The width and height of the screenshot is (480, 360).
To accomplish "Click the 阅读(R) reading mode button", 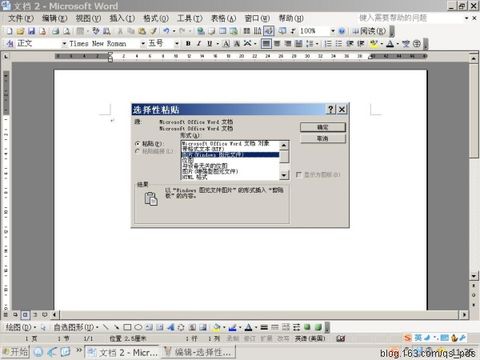I will [x=369, y=31].
